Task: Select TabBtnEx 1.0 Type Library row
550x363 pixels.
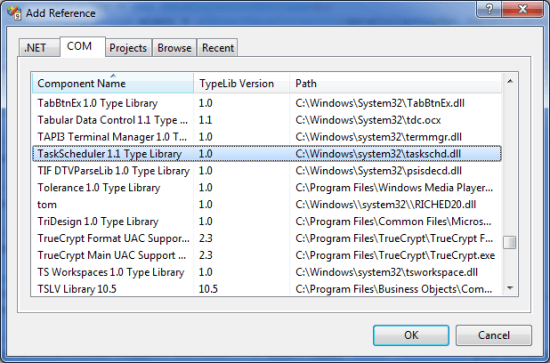Action: coord(267,103)
